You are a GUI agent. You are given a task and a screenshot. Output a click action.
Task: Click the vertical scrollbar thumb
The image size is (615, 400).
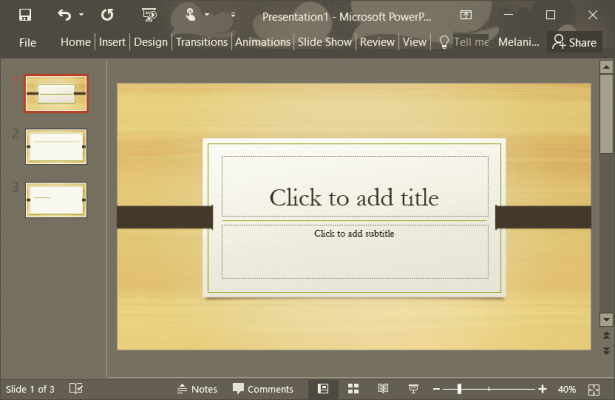tap(606, 114)
